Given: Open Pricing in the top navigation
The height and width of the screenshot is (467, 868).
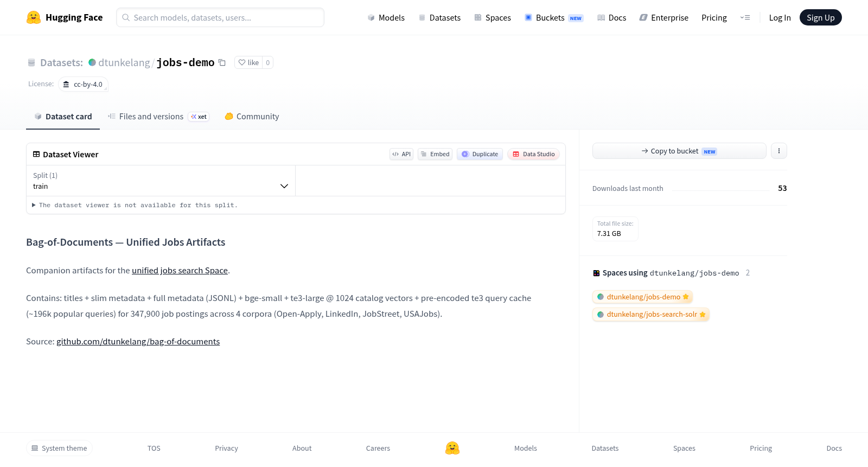Looking at the screenshot, I should [714, 17].
